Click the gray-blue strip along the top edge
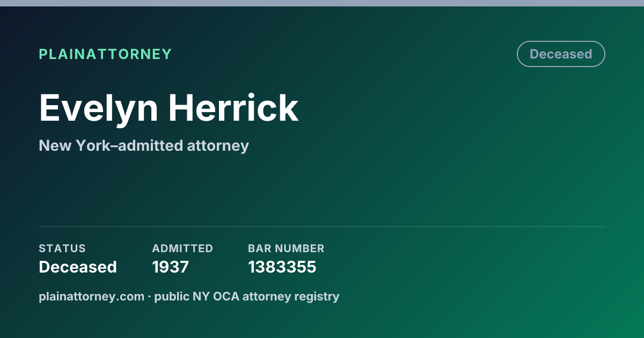This screenshot has height=338, width=644. click(x=322, y=3)
